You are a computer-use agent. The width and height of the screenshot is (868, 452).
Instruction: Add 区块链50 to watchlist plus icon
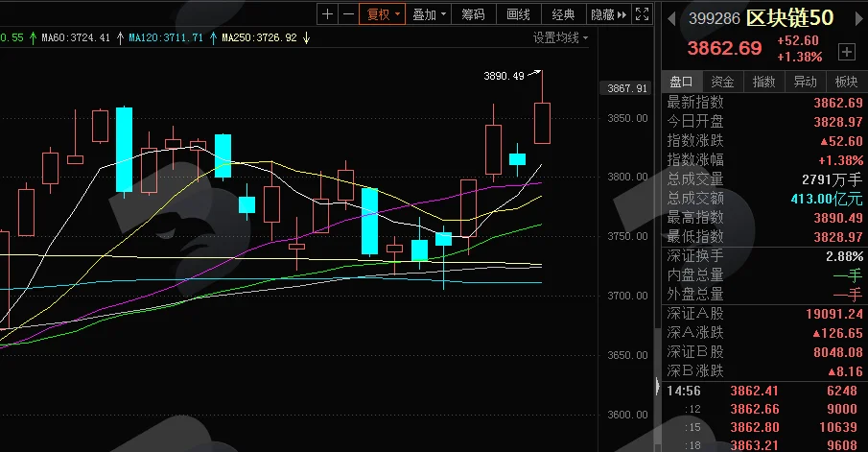pos(846,52)
